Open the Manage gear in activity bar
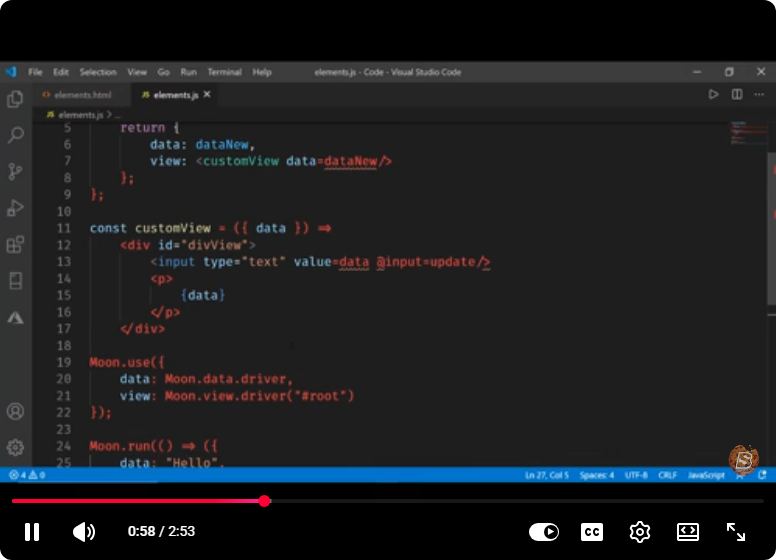776x560 pixels. click(15, 447)
